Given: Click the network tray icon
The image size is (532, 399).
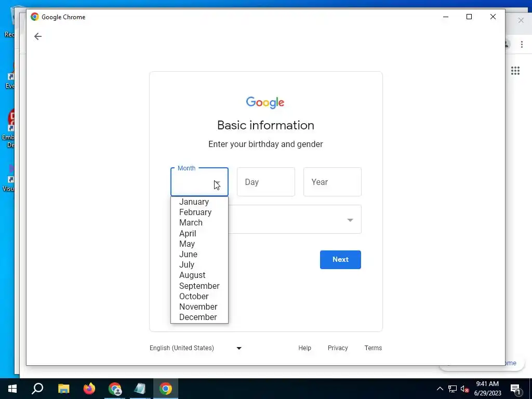Looking at the screenshot, I should [x=453, y=389].
